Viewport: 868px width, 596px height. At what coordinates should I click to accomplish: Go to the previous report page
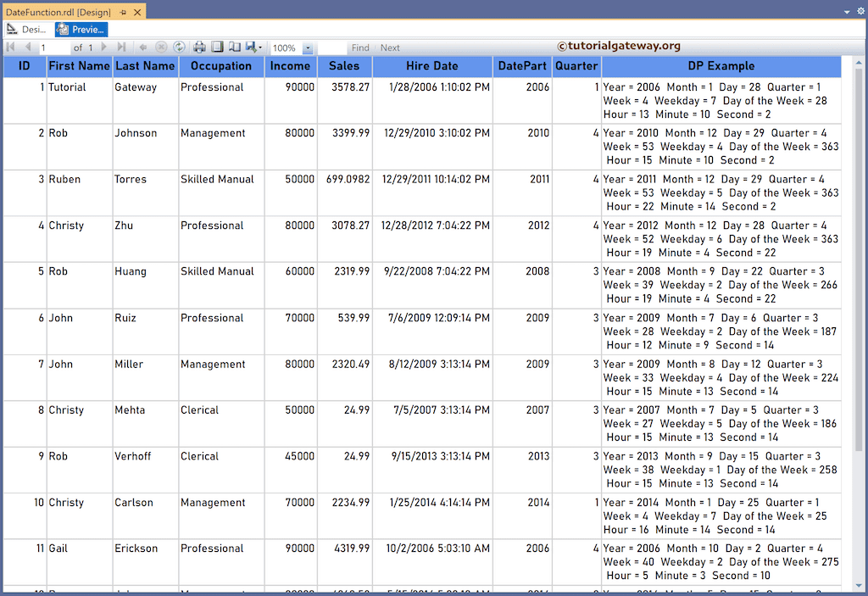point(29,47)
